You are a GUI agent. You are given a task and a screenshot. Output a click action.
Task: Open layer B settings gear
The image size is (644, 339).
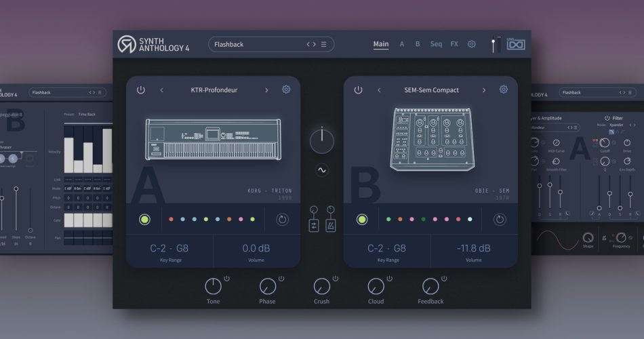pyautogui.click(x=504, y=89)
